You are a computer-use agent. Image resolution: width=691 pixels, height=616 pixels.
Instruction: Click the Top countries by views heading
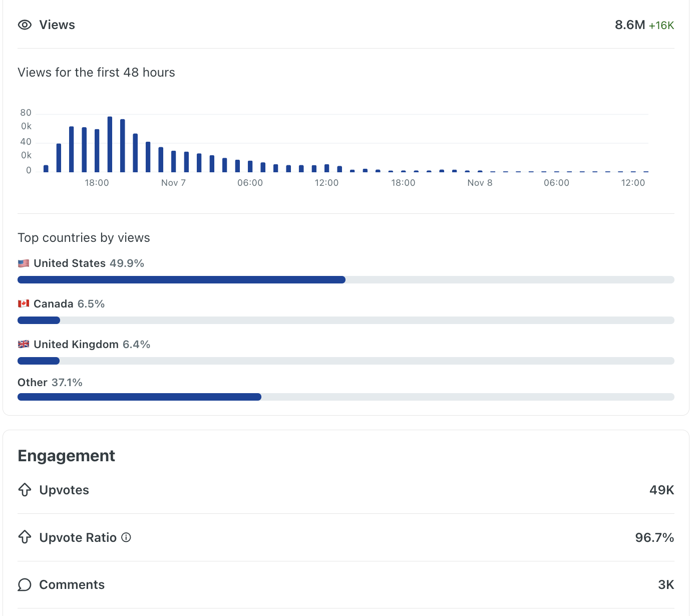[84, 237]
